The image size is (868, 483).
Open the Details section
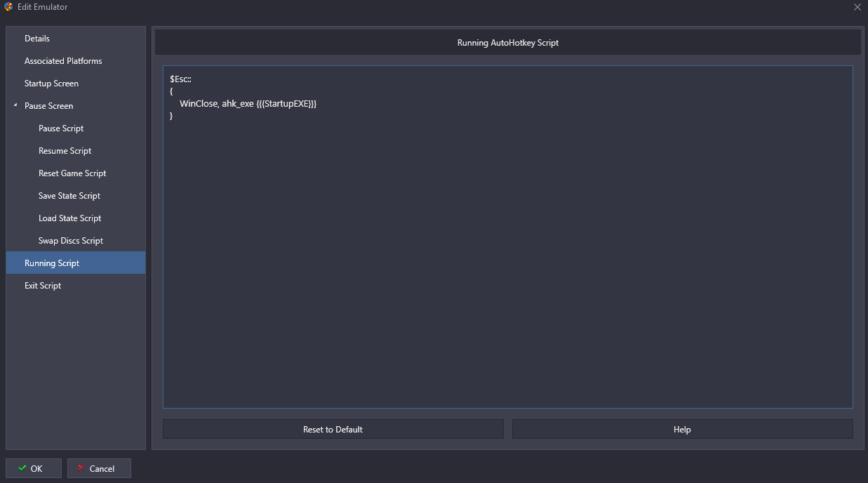pyautogui.click(x=76, y=39)
